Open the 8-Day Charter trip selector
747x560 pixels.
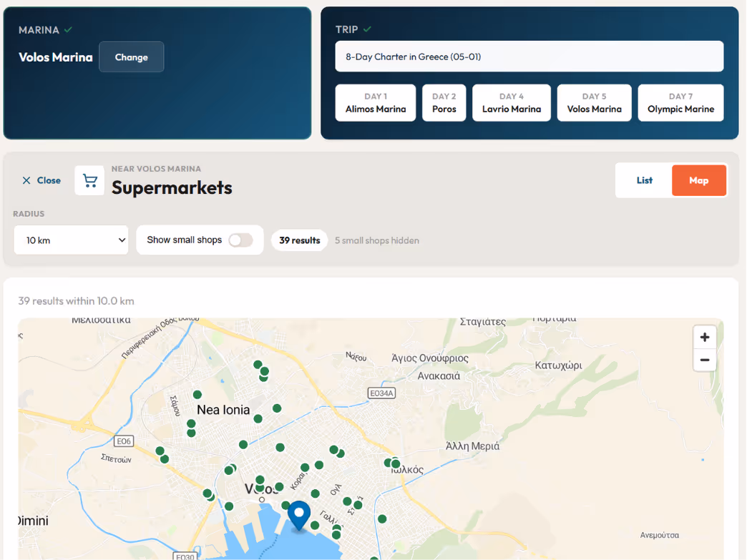point(529,57)
